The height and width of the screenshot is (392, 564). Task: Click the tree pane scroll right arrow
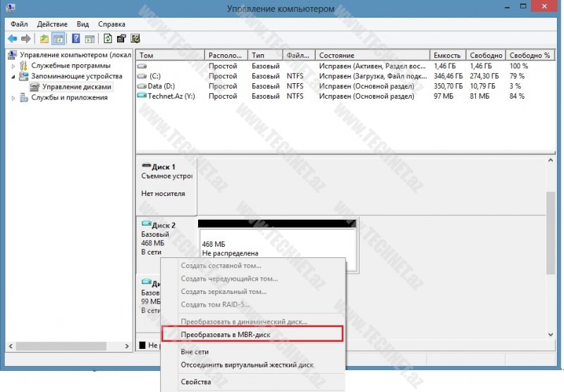click(x=127, y=346)
